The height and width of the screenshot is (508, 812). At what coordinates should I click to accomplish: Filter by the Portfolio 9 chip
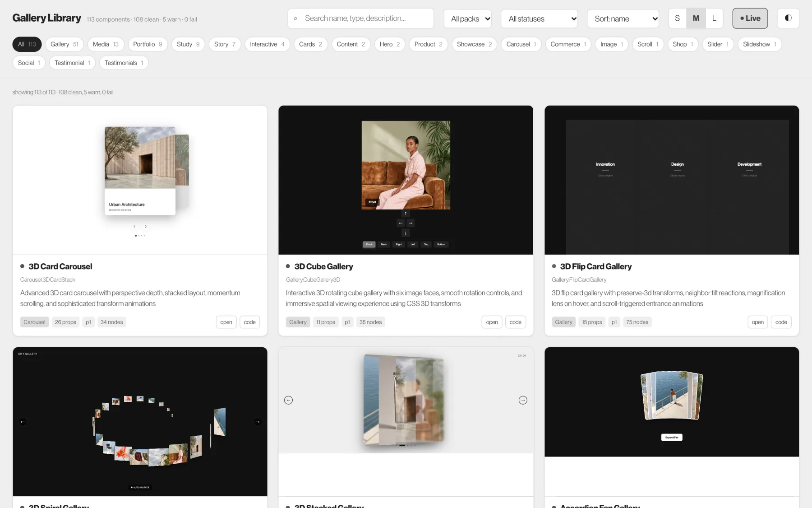pos(148,44)
